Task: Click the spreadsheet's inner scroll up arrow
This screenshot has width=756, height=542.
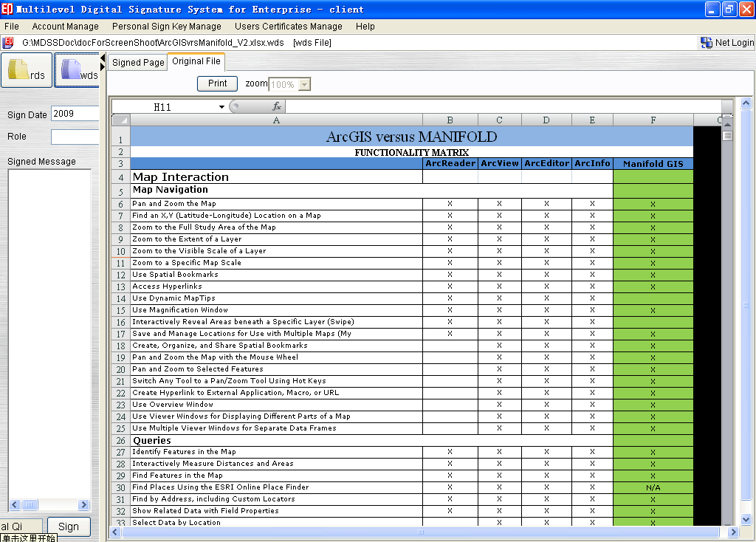Action: pyautogui.click(x=727, y=123)
